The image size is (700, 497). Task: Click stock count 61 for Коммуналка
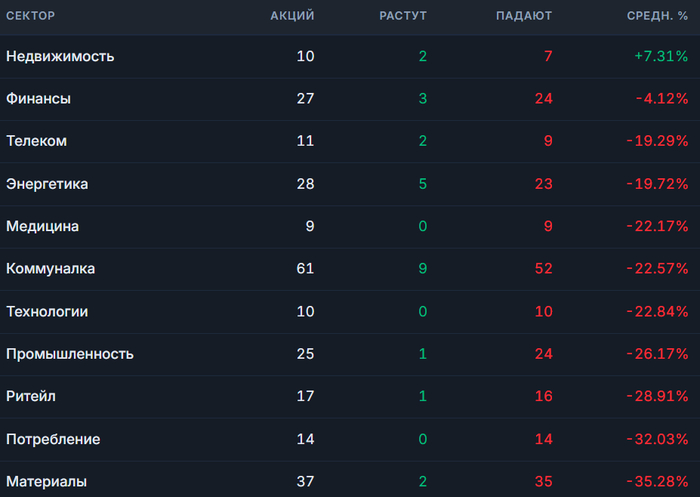click(305, 269)
